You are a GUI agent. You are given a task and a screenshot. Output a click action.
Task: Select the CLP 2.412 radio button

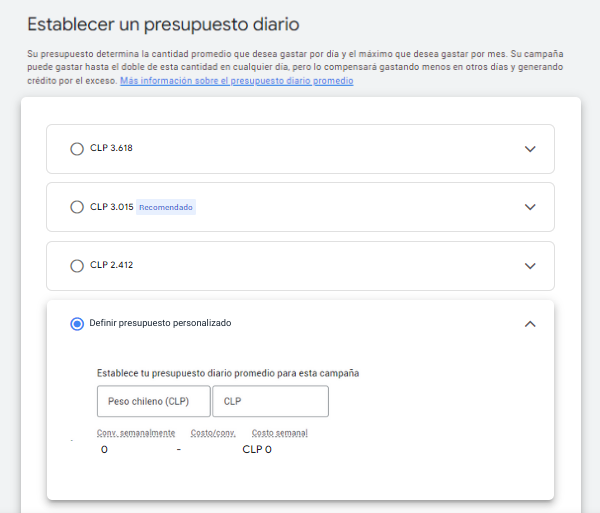click(x=77, y=266)
